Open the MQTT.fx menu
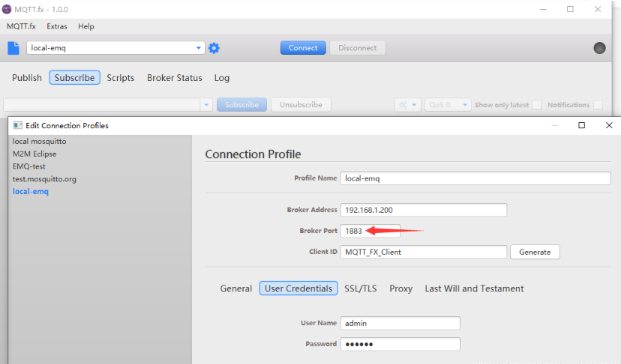Image resolution: width=621 pixels, height=364 pixels. coord(21,26)
